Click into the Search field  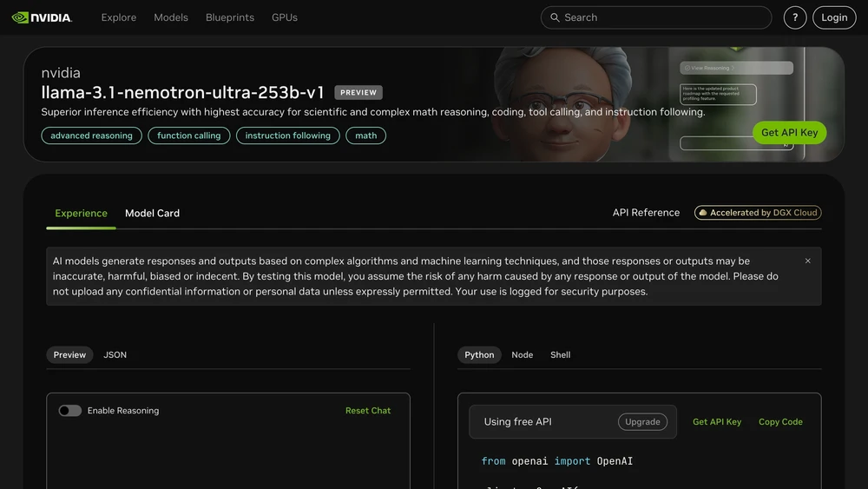tap(656, 17)
